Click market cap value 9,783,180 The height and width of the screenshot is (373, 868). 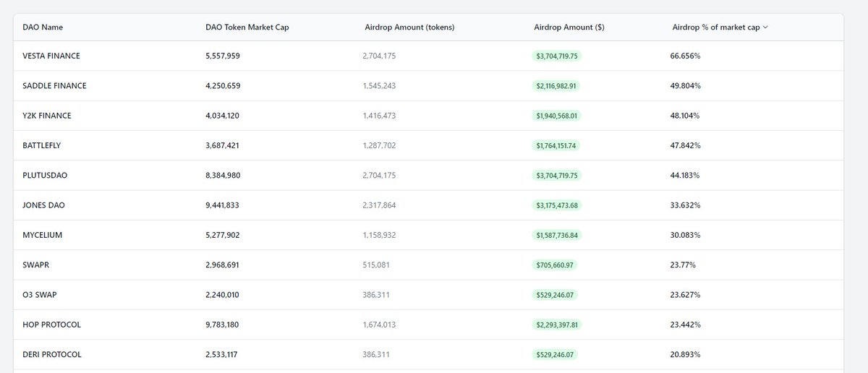click(223, 325)
